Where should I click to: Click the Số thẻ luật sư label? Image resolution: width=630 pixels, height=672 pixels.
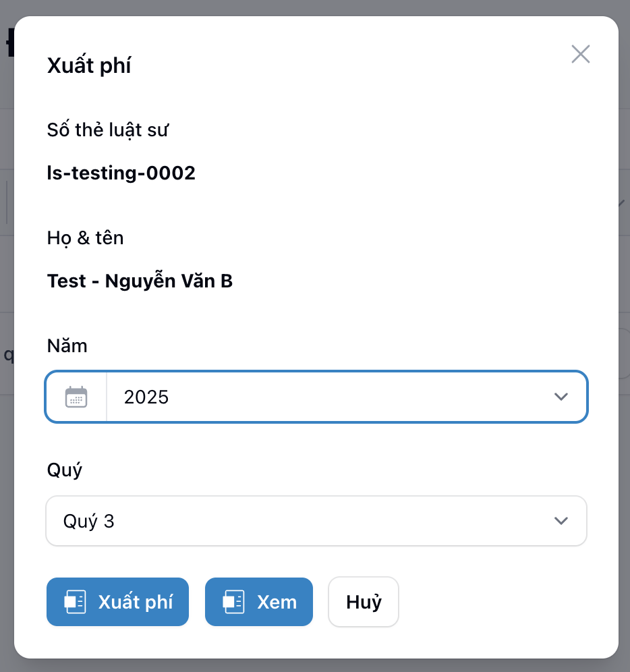107,130
